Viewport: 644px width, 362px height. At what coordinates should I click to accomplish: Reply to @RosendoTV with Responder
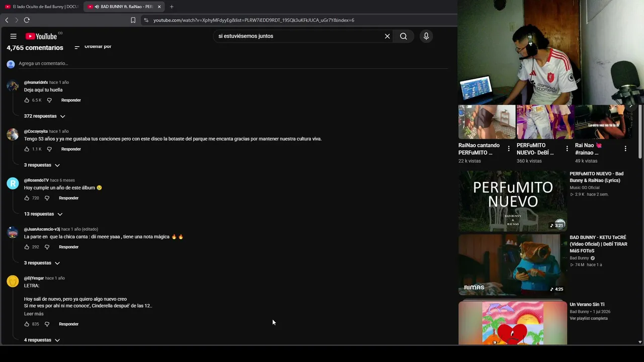pos(68,198)
